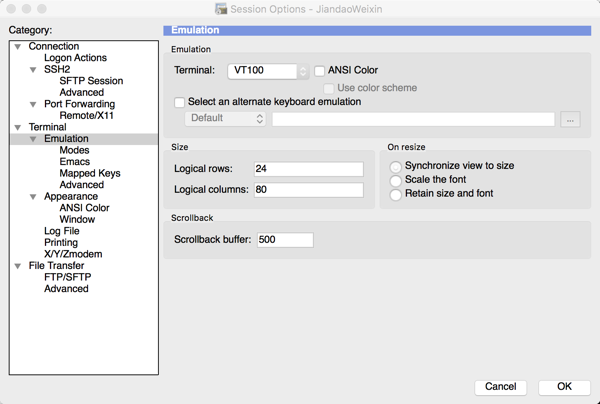Open the Logon Actions category
The height and width of the screenshot is (404, 600).
pos(75,58)
